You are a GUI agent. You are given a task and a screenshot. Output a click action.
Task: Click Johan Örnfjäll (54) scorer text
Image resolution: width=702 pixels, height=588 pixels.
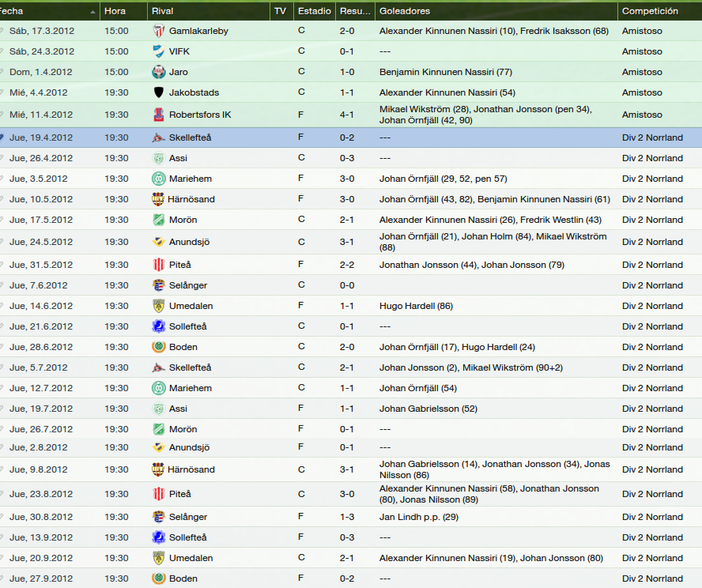click(x=417, y=388)
